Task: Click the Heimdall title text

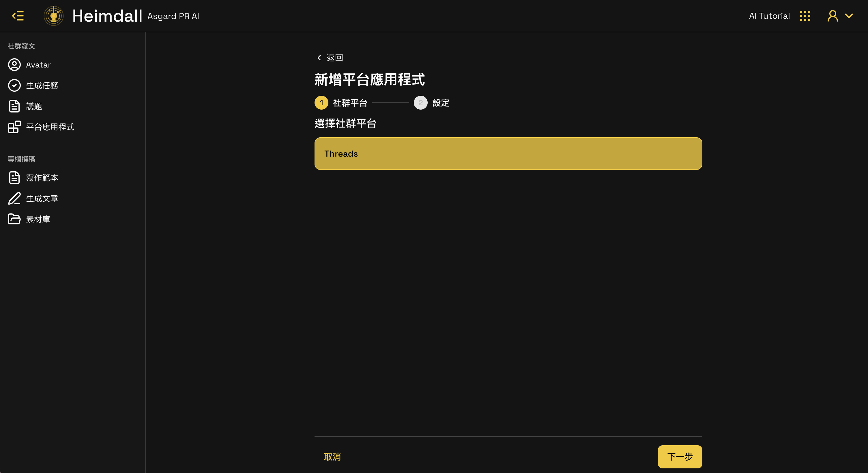Action: coord(107,16)
